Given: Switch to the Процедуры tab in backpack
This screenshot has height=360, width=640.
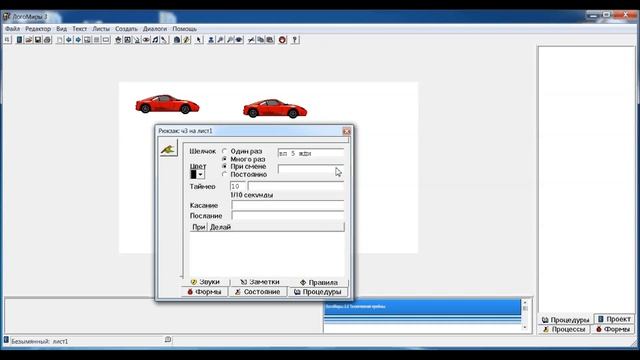Looking at the screenshot, I should coord(318,292).
